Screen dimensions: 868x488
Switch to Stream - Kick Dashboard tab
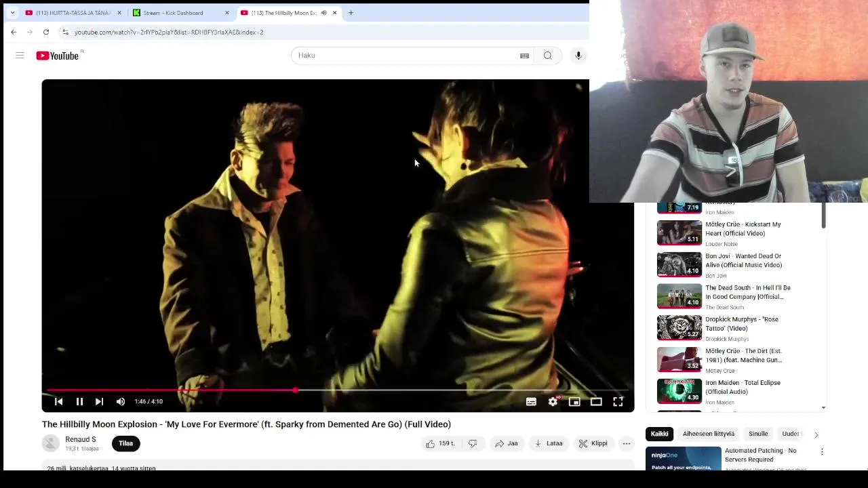click(181, 13)
